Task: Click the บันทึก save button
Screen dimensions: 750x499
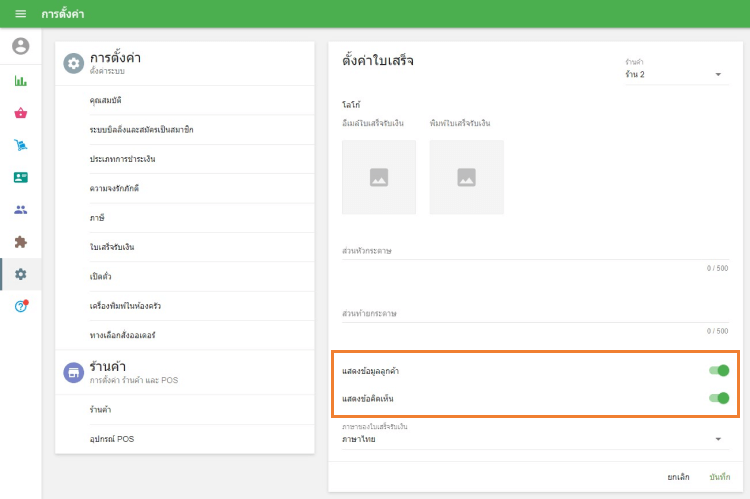Action: pos(720,477)
